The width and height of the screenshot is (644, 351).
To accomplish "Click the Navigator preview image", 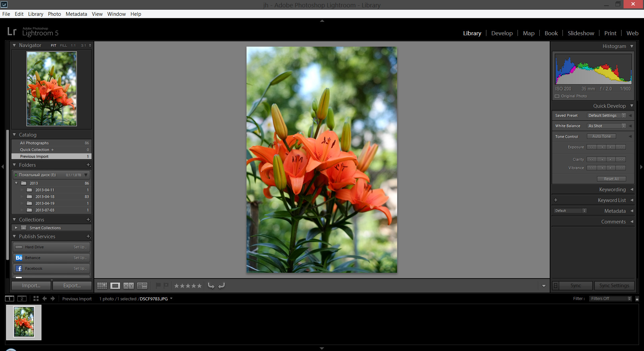I will (x=52, y=89).
